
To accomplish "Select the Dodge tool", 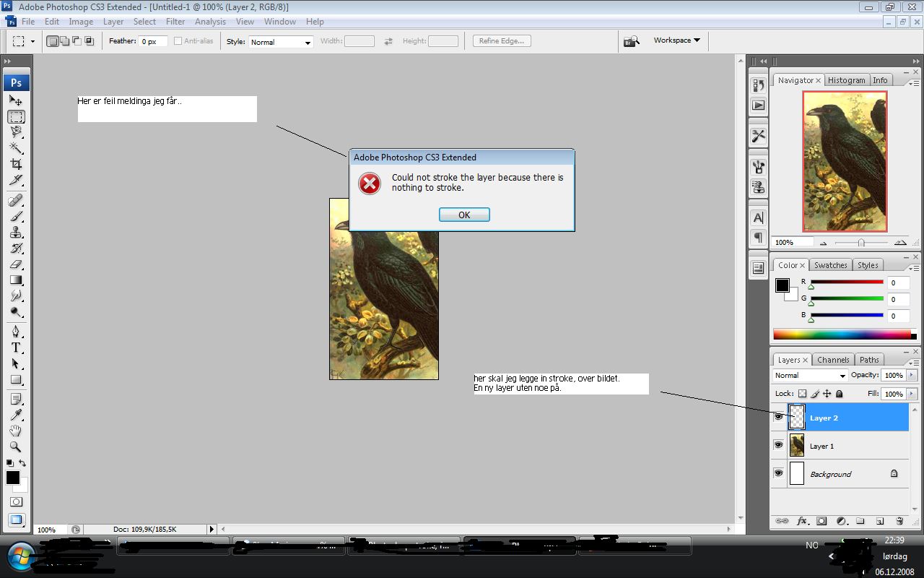I will click(16, 311).
